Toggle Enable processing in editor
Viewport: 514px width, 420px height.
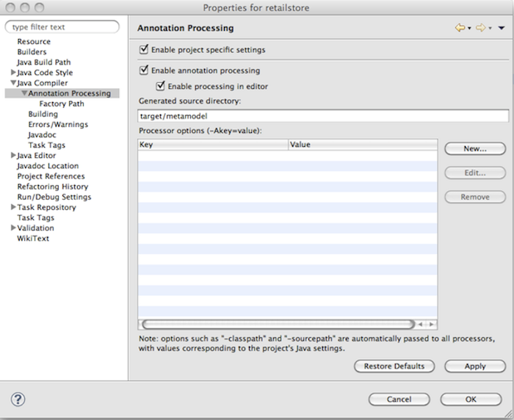tap(161, 86)
